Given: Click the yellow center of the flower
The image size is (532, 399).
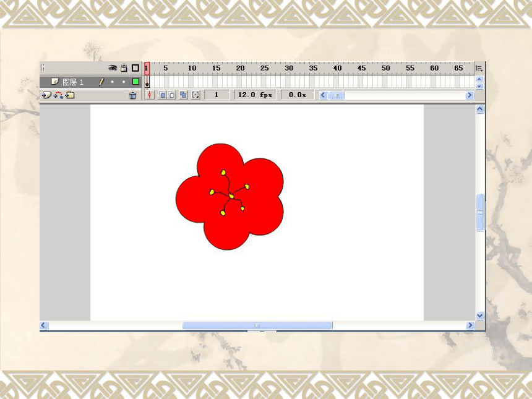Looking at the screenshot, I should 231,196.
